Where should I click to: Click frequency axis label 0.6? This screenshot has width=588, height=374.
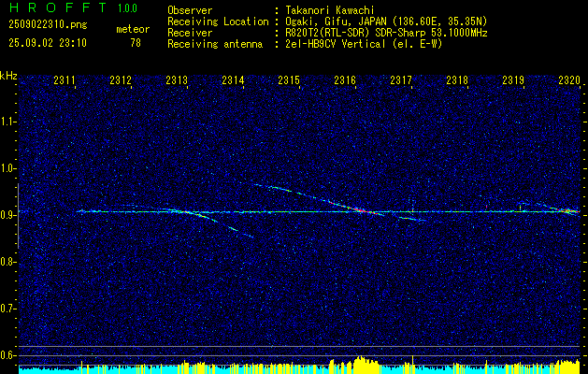tap(7, 355)
